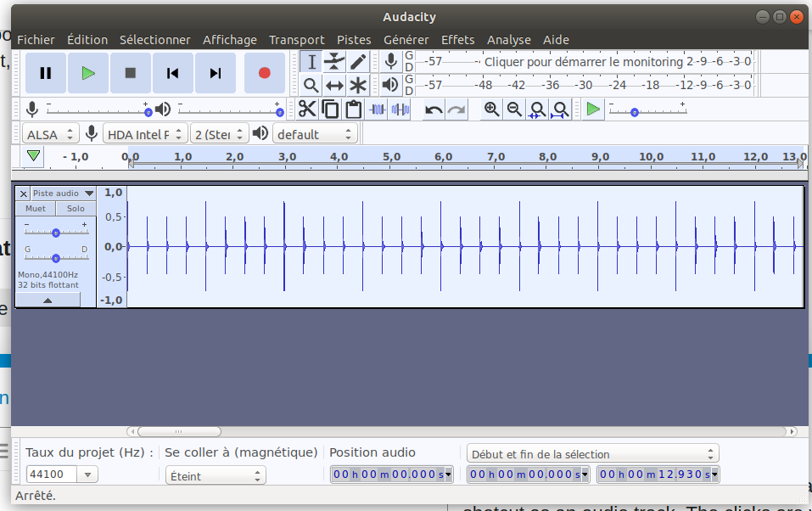The image size is (812, 511).
Task: Select the Draw pencil tool
Action: [x=358, y=62]
